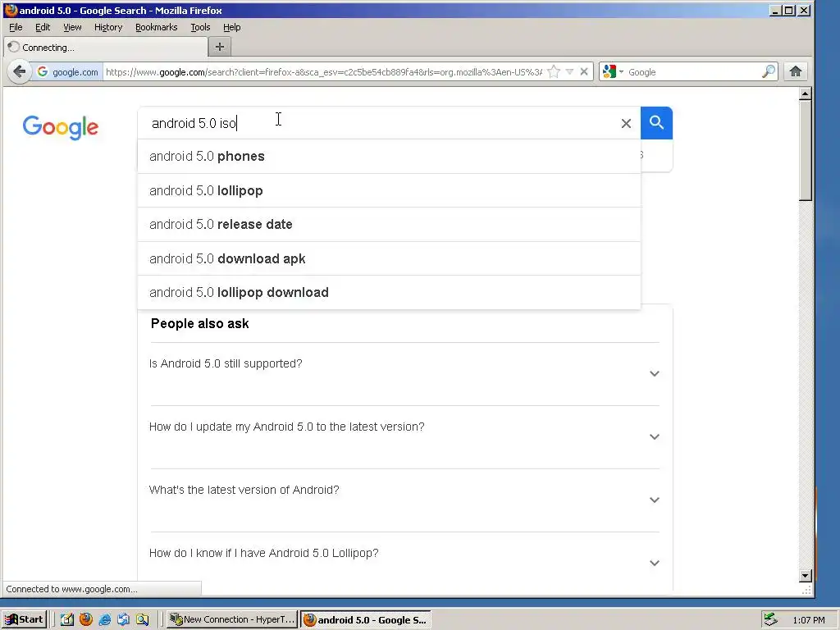840x630 pixels.
Task: Clear the Google search query with X
Action: pyautogui.click(x=626, y=124)
